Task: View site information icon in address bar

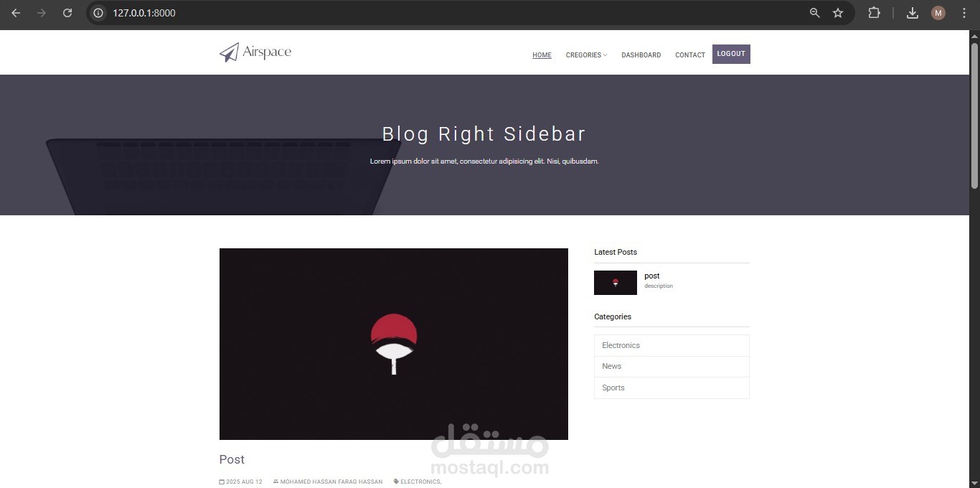Action: point(98,13)
